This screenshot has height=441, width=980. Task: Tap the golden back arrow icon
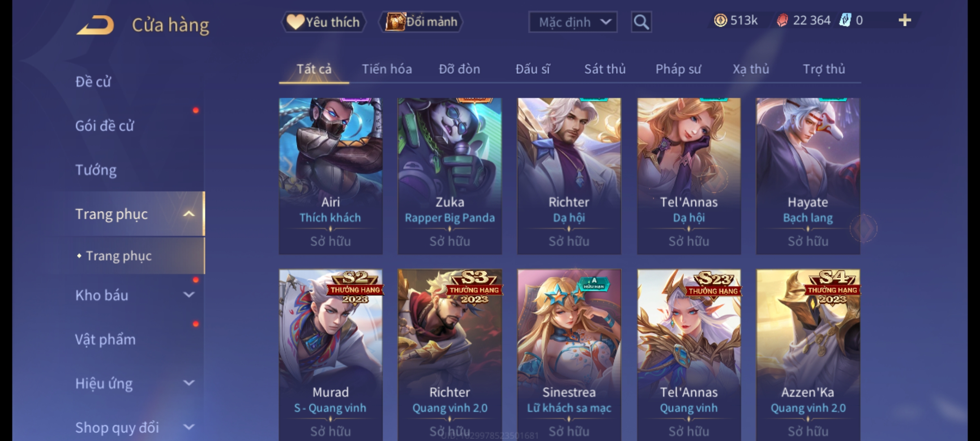(x=95, y=25)
